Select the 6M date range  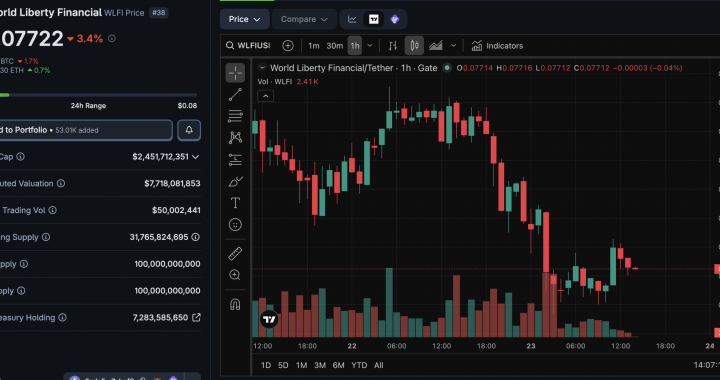(x=338, y=365)
